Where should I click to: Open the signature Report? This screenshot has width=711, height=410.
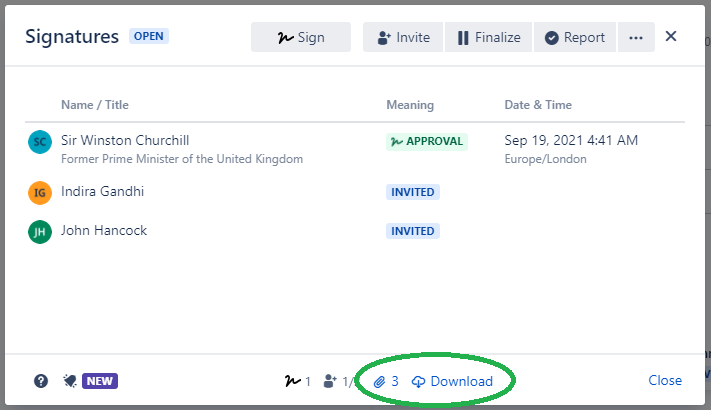(x=574, y=37)
